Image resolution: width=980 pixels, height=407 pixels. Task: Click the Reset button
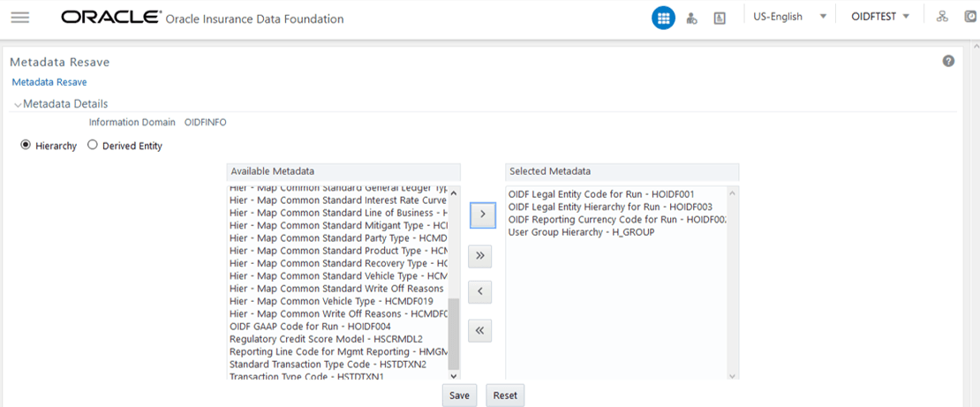click(x=505, y=396)
